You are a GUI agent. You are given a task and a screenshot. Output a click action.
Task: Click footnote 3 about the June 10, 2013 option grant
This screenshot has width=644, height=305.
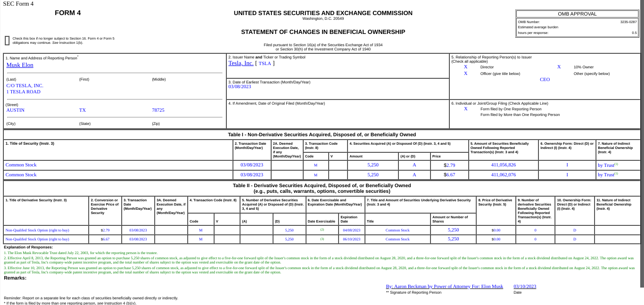click(319, 270)
